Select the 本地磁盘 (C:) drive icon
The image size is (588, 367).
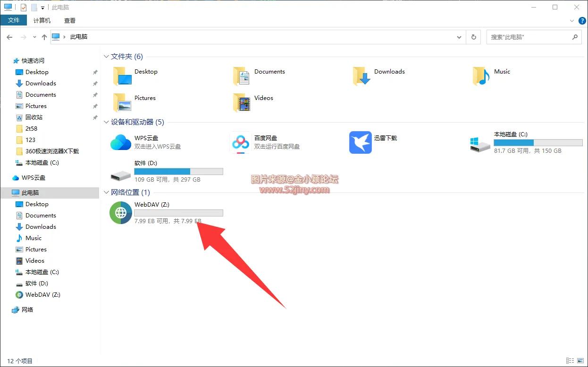[480, 144]
